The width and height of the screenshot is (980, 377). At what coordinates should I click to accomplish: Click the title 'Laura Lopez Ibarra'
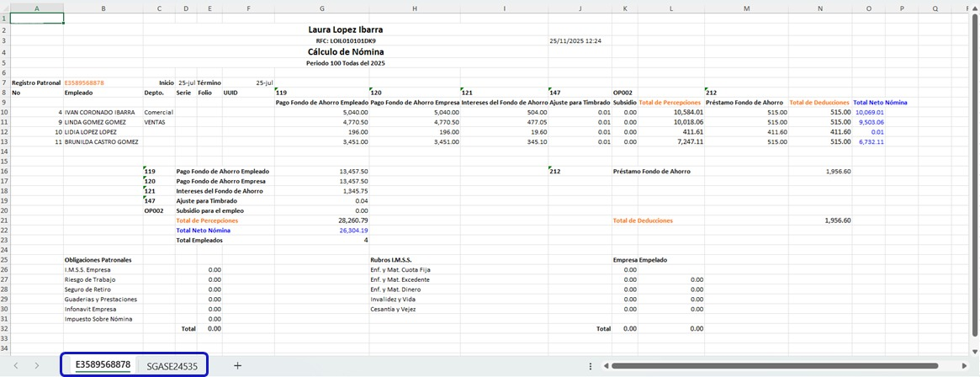tap(346, 29)
